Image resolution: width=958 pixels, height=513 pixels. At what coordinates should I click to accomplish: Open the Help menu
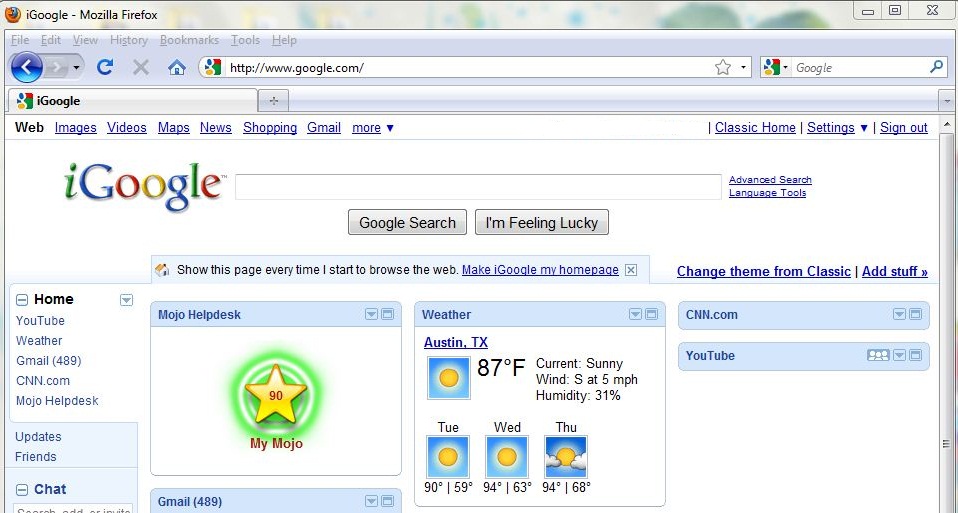[x=284, y=40]
